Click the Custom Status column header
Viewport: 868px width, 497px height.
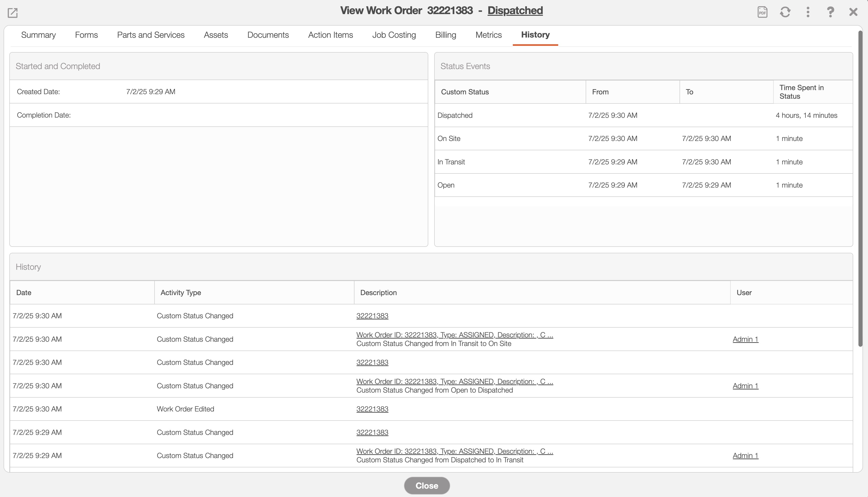[465, 92]
